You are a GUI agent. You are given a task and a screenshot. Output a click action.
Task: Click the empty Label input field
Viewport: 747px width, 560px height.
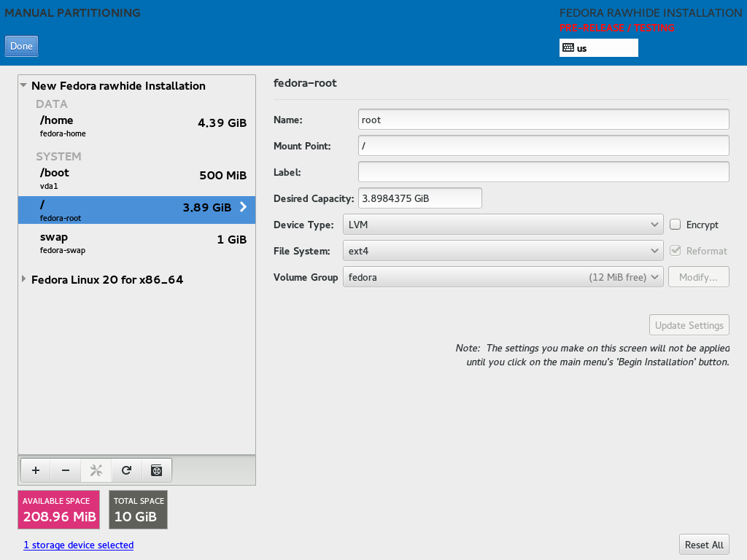coord(543,171)
